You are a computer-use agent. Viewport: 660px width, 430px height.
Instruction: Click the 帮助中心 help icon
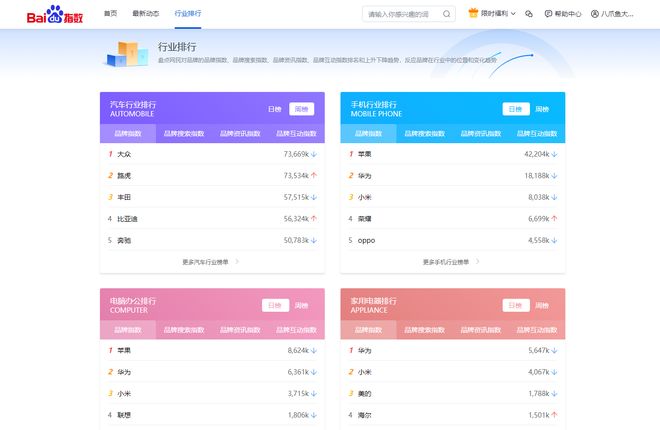548,14
